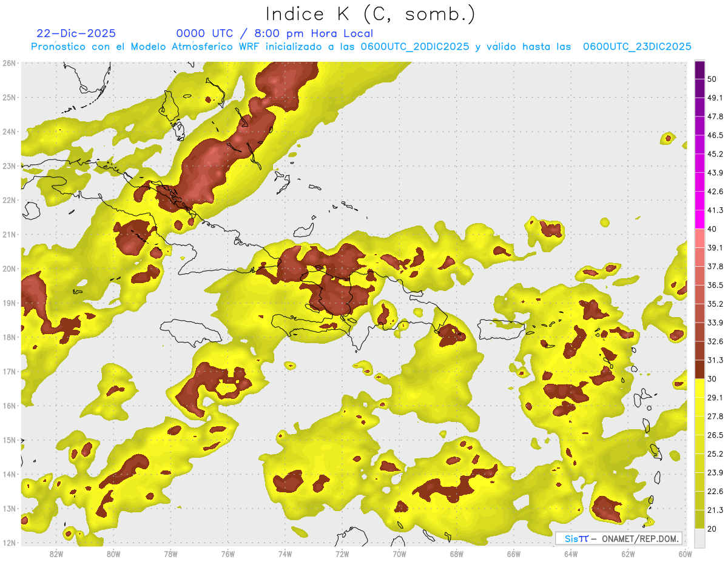Click the colorbar value 45.2
Screen dimensions: 728x562
point(715,154)
